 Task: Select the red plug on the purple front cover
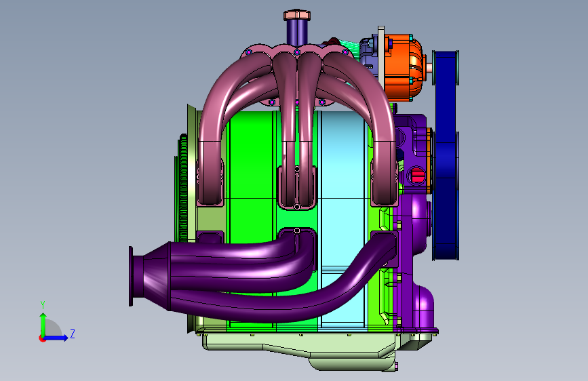[x=417, y=176]
